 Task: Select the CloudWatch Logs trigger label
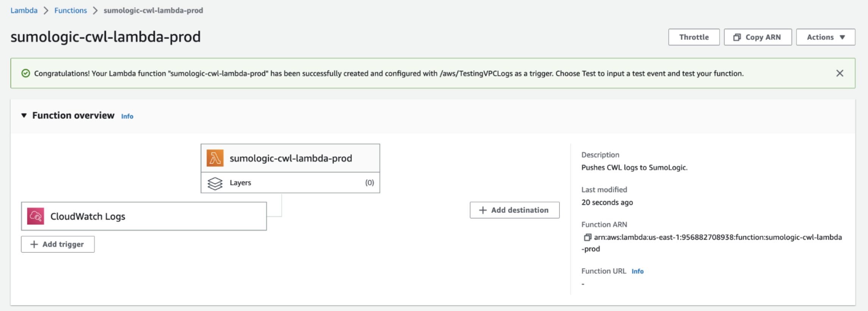[x=88, y=216]
